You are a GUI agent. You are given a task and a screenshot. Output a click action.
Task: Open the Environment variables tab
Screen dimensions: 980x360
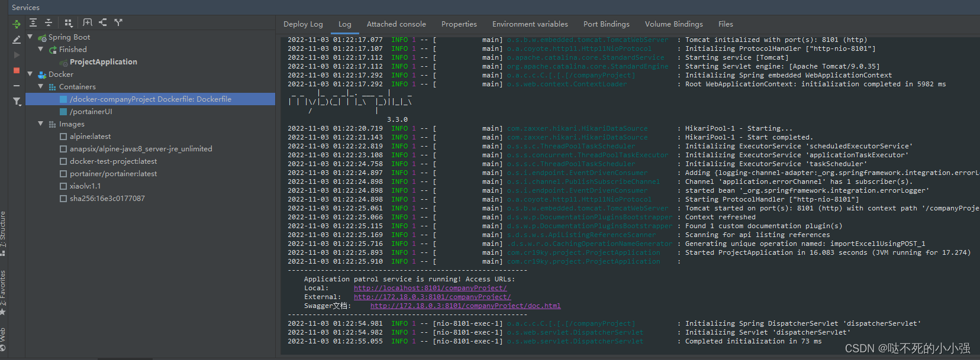point(530,24)
